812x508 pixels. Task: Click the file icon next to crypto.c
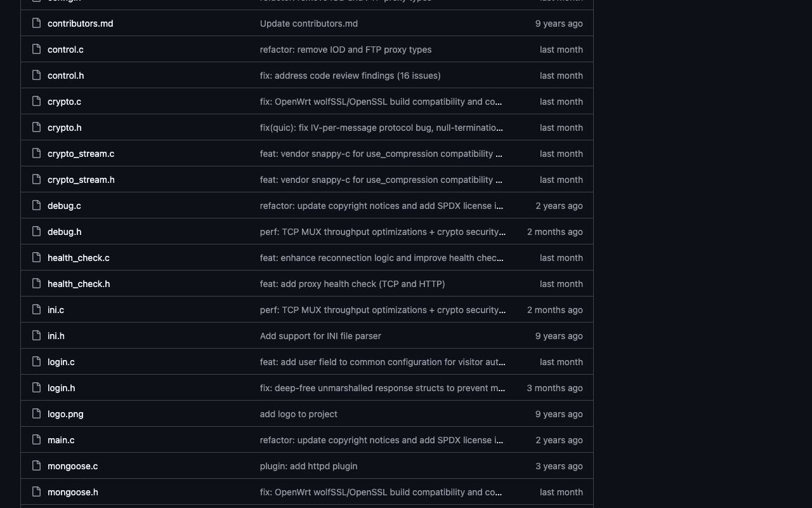37,102
